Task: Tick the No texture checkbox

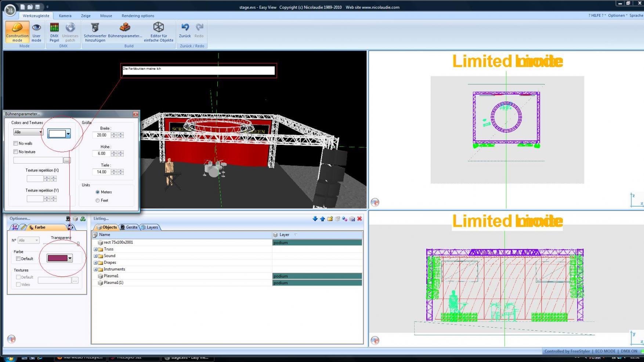Action: click(x=16, y=152)
